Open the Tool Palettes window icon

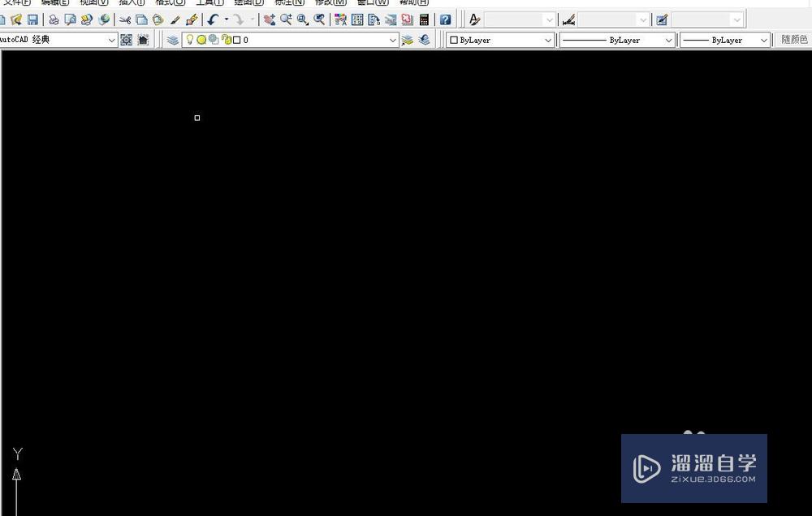coord(375,19)
